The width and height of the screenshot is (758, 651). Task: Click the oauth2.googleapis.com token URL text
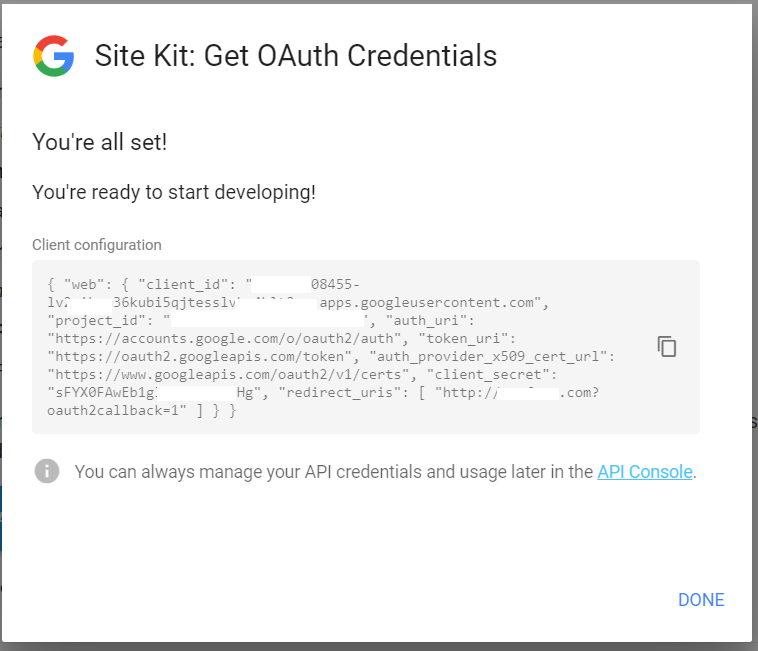(x=203, y=356)
